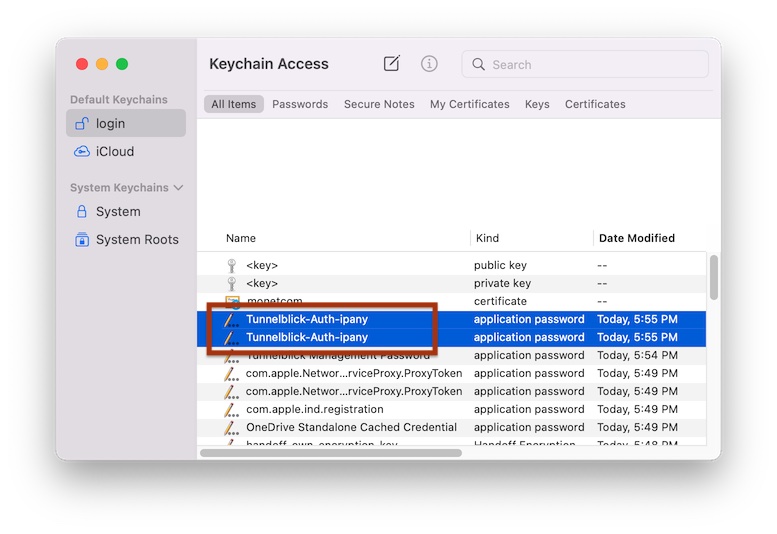Collapse the System Keychains section chevron
Viewport: 777px width, 534px height.
point(179,188)
